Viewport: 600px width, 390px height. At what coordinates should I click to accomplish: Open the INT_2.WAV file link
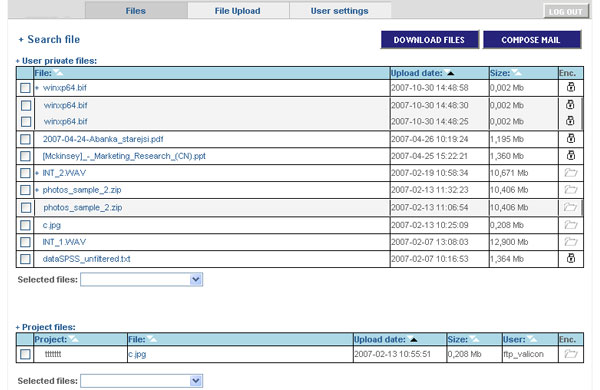tap(64, 173)
